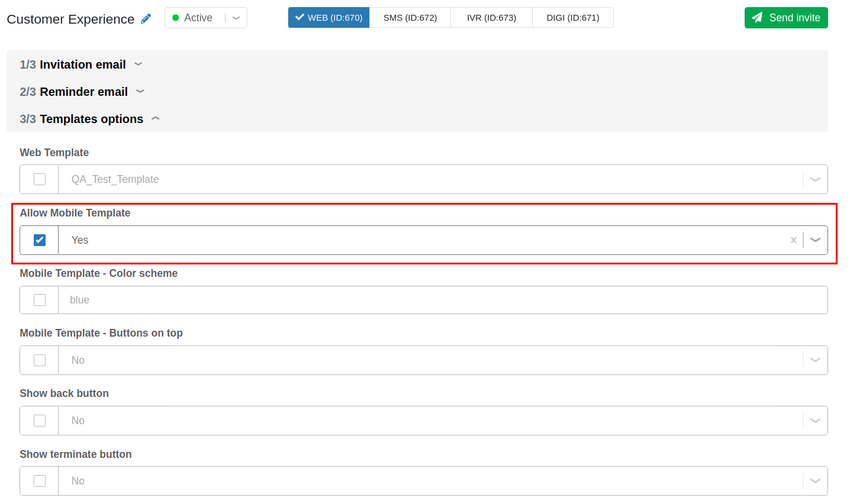The width and height of the screenshot is (850, 504).
Task: Click the Allow Mobile Template label
Action: pos(75,213)
